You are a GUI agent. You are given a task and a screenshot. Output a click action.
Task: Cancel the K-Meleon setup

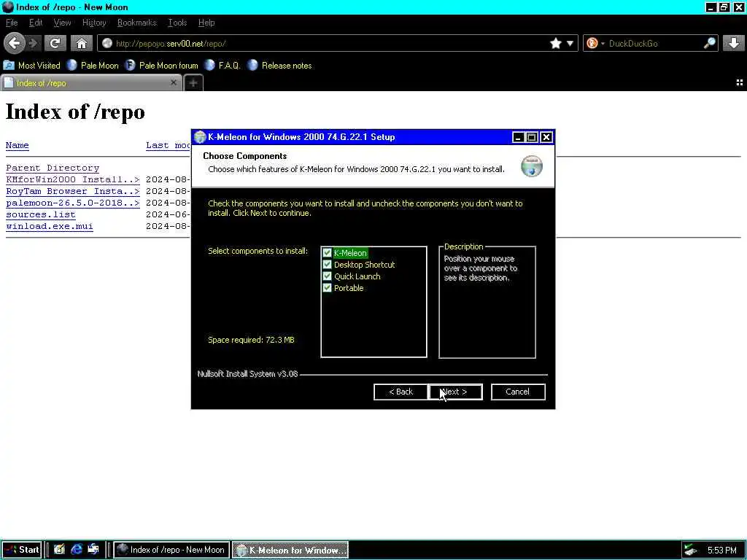coord(518,392)
